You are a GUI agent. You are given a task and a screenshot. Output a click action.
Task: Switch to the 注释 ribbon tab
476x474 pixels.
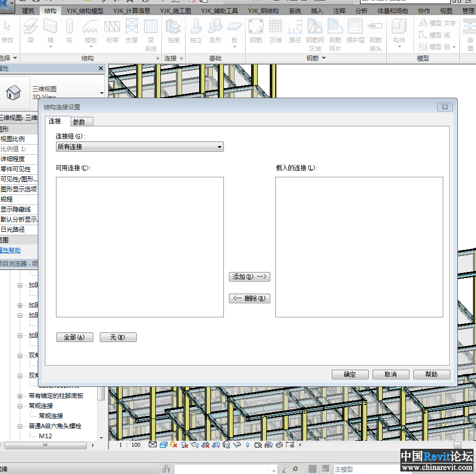pyautogui.click(x=339, y=11)
